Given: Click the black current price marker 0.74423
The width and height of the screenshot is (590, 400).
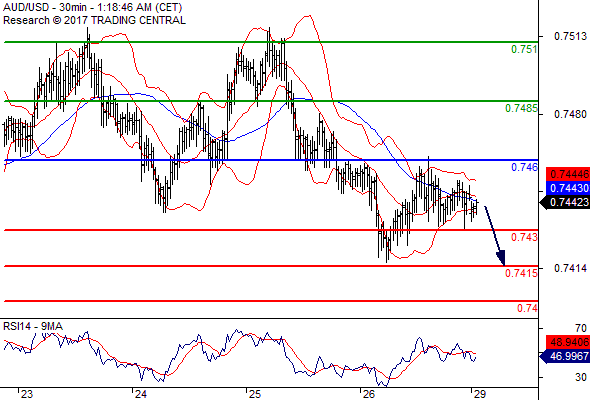Looking at the screenshot, I should coord(565,202).
